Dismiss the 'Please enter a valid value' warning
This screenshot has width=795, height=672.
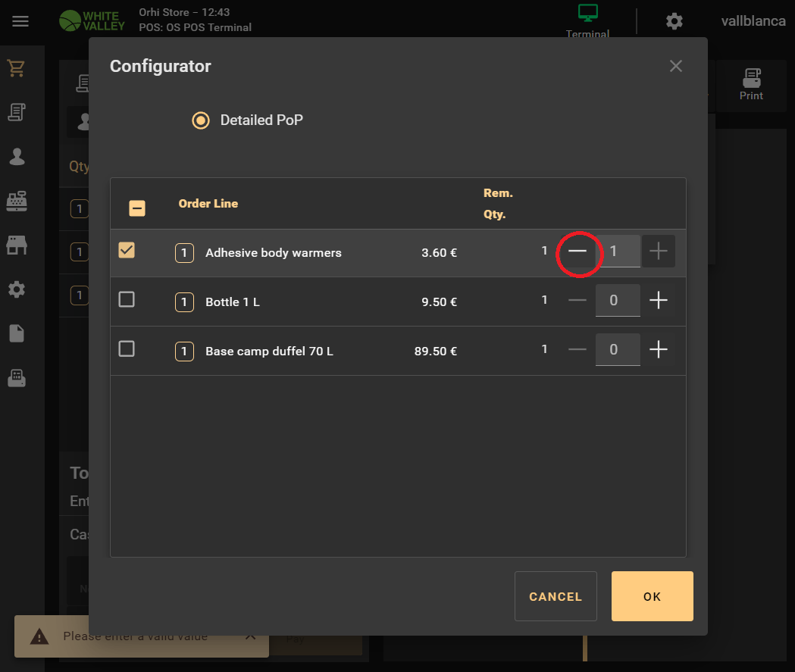coord(250,636)
